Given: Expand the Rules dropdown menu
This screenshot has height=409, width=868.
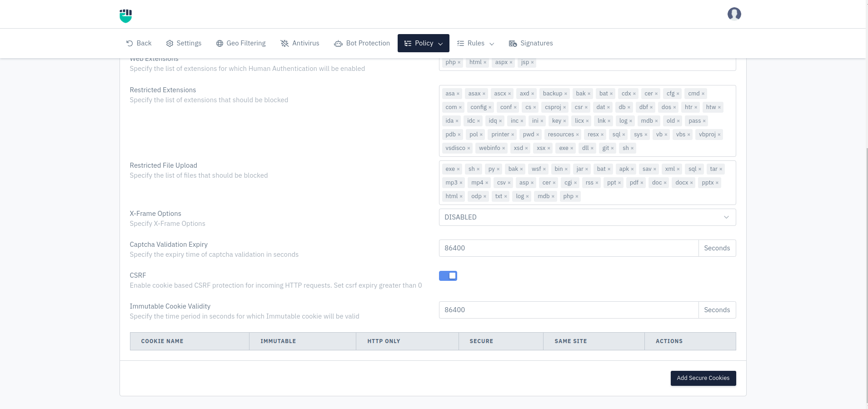Looking at the screenshot, I should click(475, 43).
